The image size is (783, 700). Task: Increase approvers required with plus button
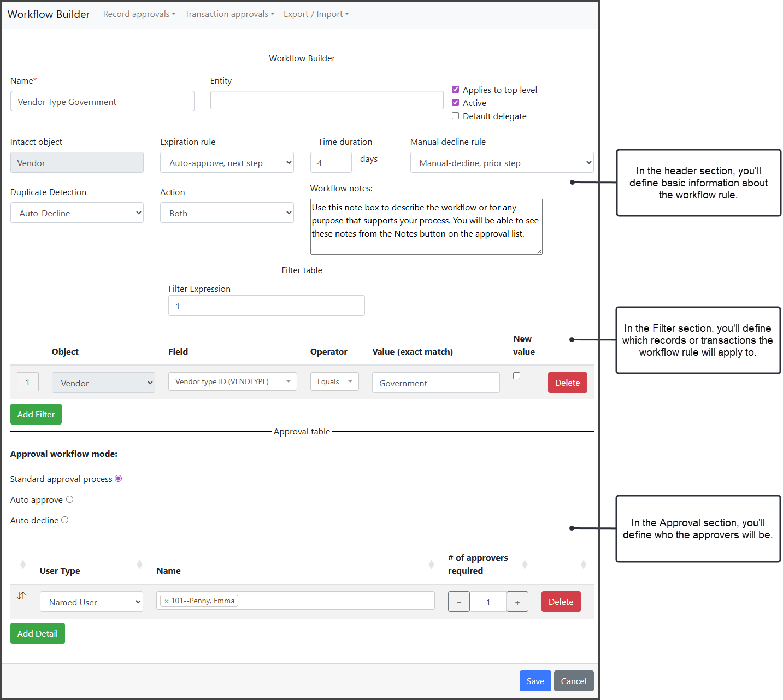[x=517, y=602]
